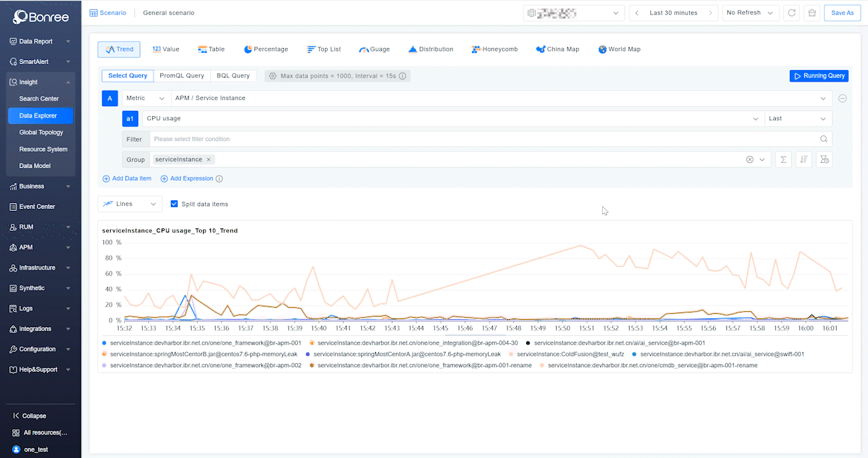Switch to the PromQL Query tab

[x=182, y=75]
